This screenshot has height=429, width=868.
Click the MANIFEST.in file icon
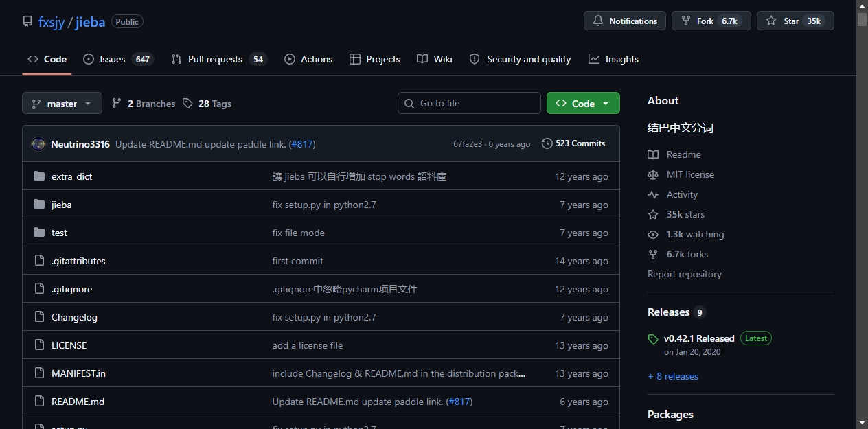tap(39, 373)
